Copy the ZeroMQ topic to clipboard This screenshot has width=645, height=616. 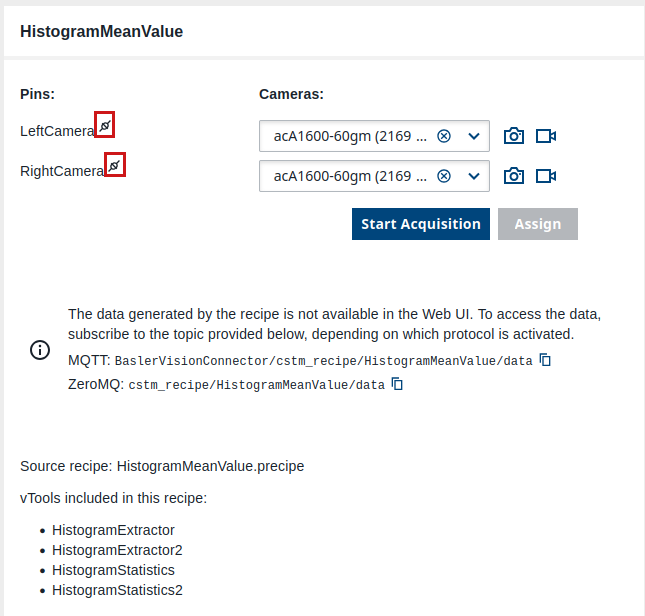[x=398, y=384]
